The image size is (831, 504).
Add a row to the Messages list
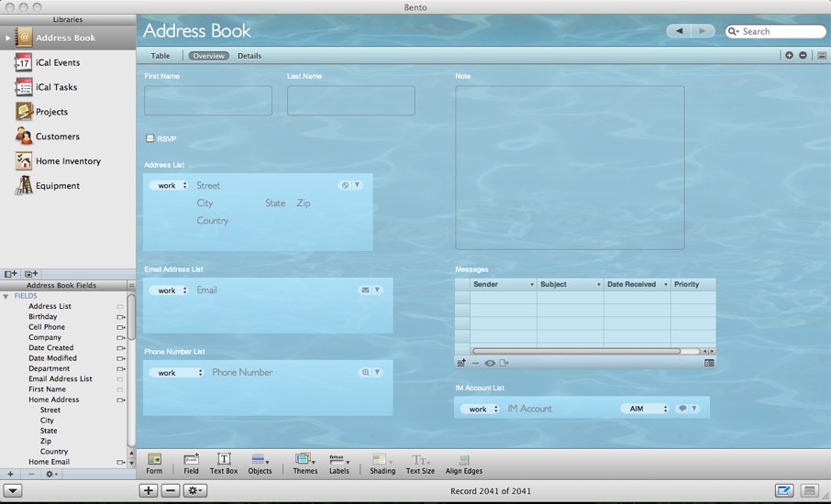[461, 363]
